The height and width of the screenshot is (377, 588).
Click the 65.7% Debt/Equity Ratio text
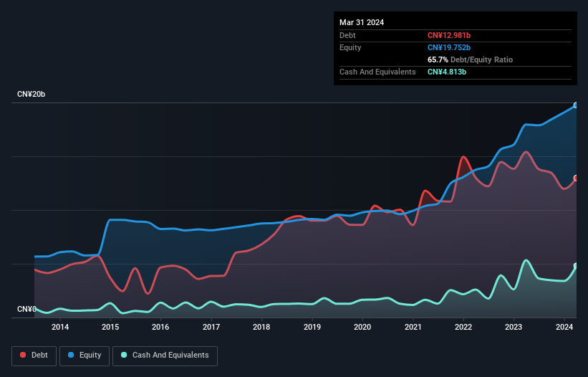[470, 59]
